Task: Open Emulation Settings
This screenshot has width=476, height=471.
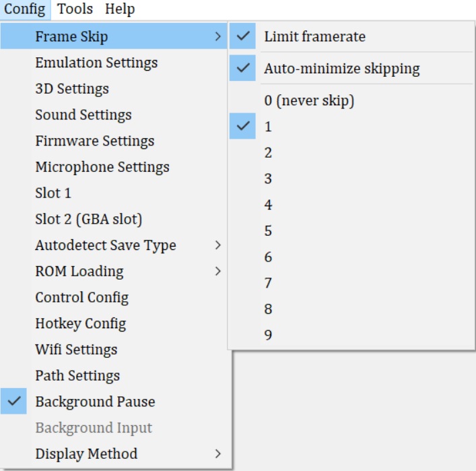Action: tap(96, 63)
